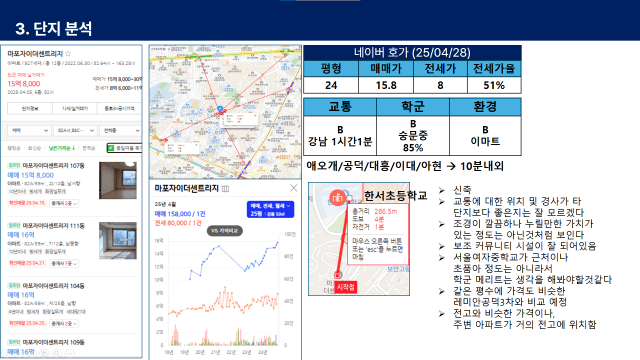Open the 마포자이더센트리지 107동 listing title
Screen dimensions: 640x360
(53, 166)
